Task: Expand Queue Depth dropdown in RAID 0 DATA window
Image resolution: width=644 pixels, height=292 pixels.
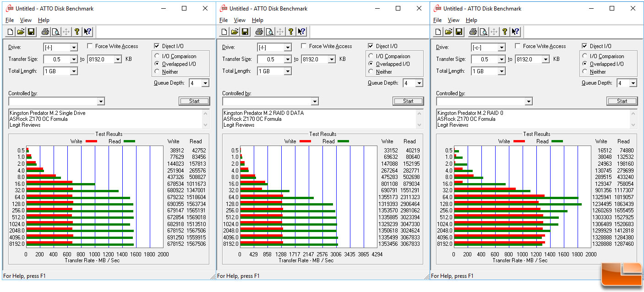Action: 419,83
